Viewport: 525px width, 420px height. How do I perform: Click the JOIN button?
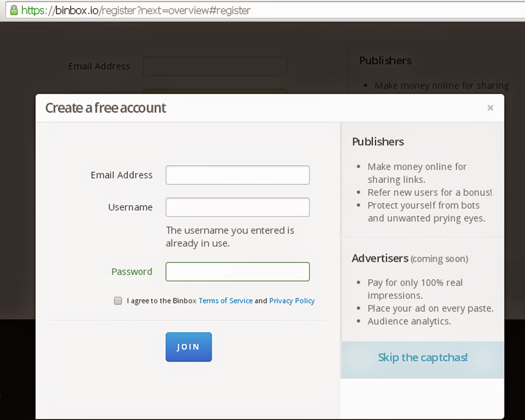pos(189,347)
